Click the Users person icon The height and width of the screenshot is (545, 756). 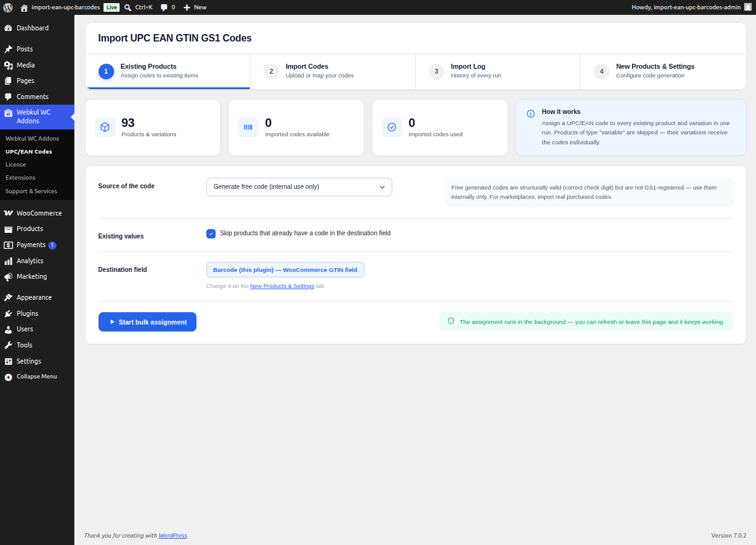coord(8,329)
